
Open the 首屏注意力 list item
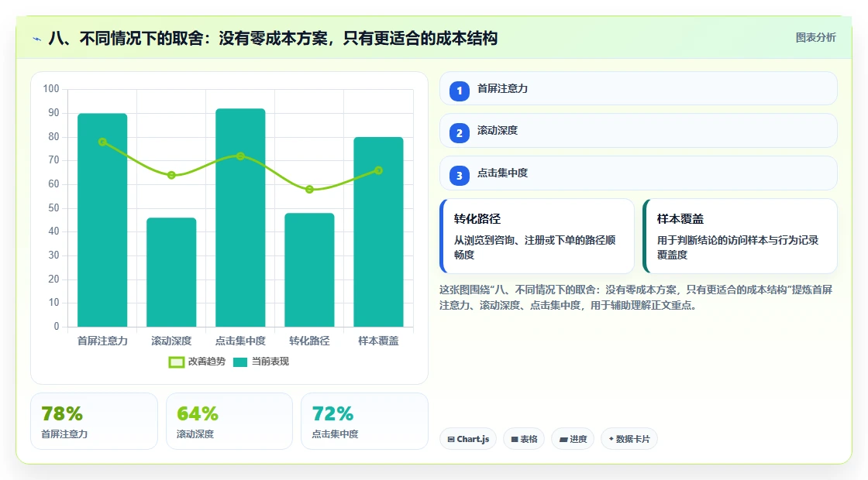639,88
